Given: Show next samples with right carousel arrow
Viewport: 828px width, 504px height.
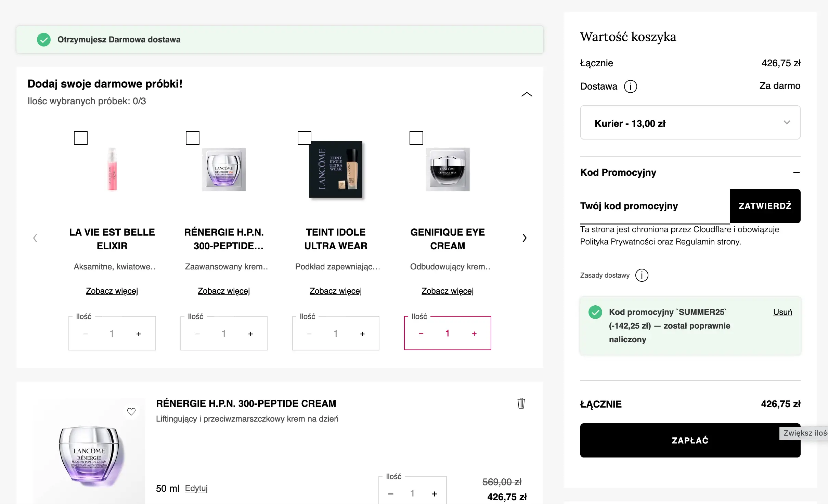Looking at the screenshot, I should pos(525,238).
